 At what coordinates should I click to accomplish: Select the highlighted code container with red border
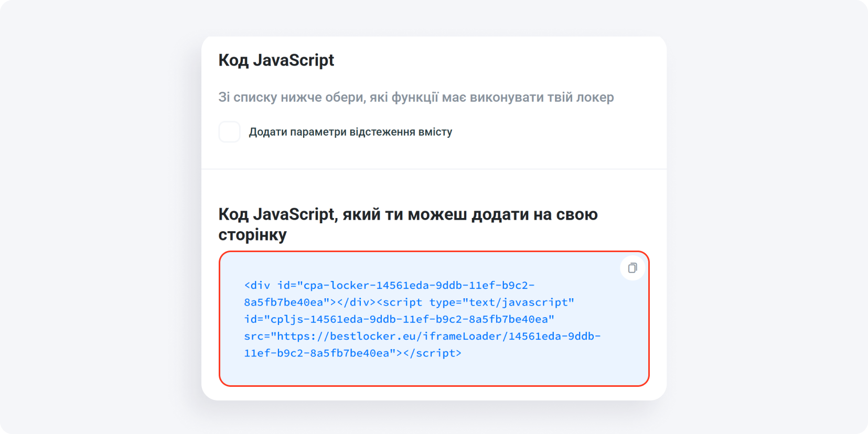[x=434, y=318]
